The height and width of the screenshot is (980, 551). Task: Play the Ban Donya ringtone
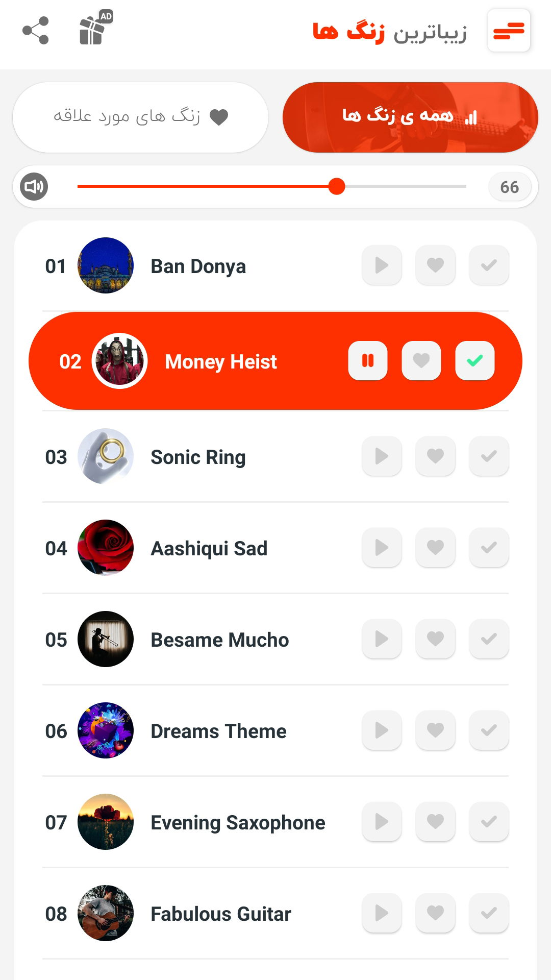pos(382,265)
